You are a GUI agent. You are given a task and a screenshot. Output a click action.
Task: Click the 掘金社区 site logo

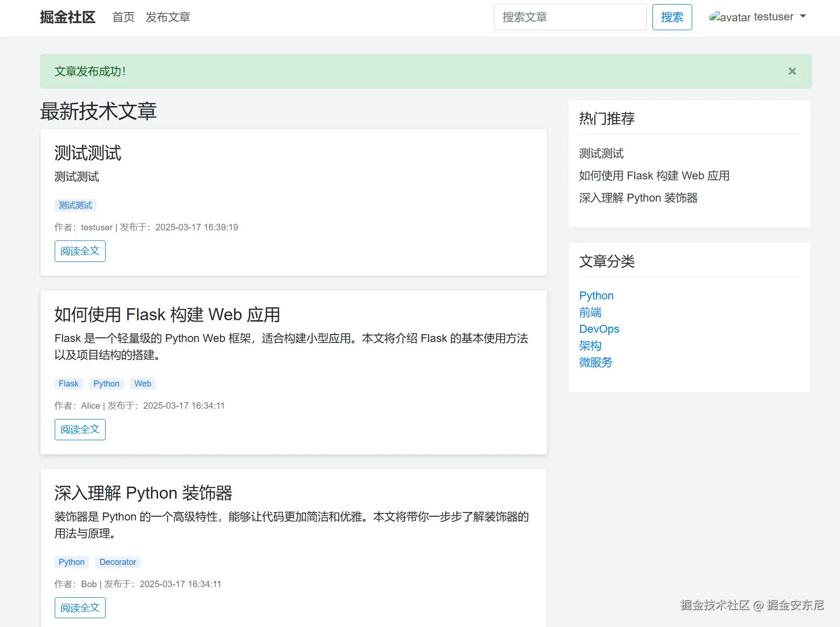68,17
